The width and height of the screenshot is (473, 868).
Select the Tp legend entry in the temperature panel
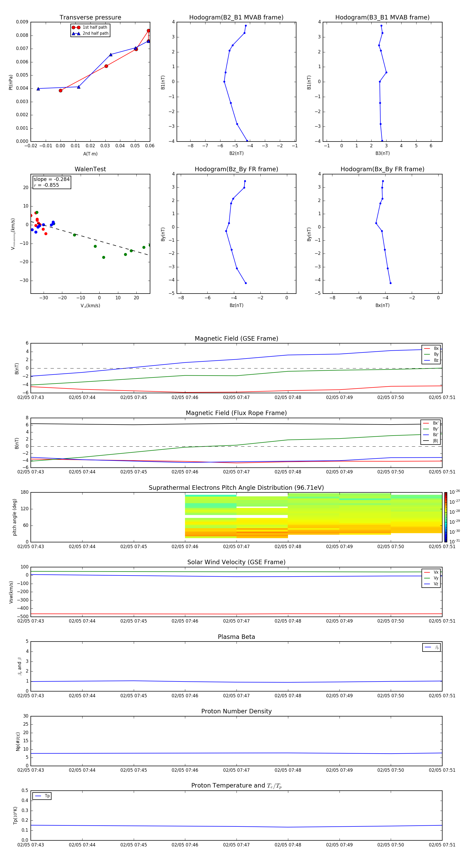point(42,796)
